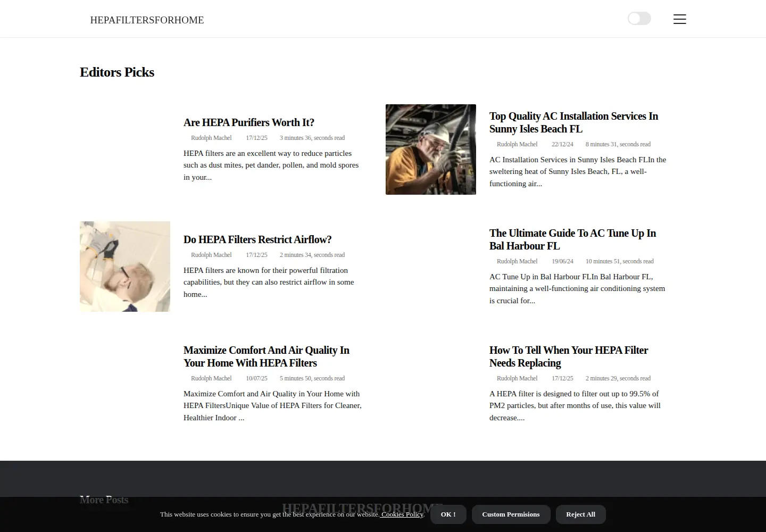
Task: Accept cookies with the OK ! button
Action: [448, 514]
